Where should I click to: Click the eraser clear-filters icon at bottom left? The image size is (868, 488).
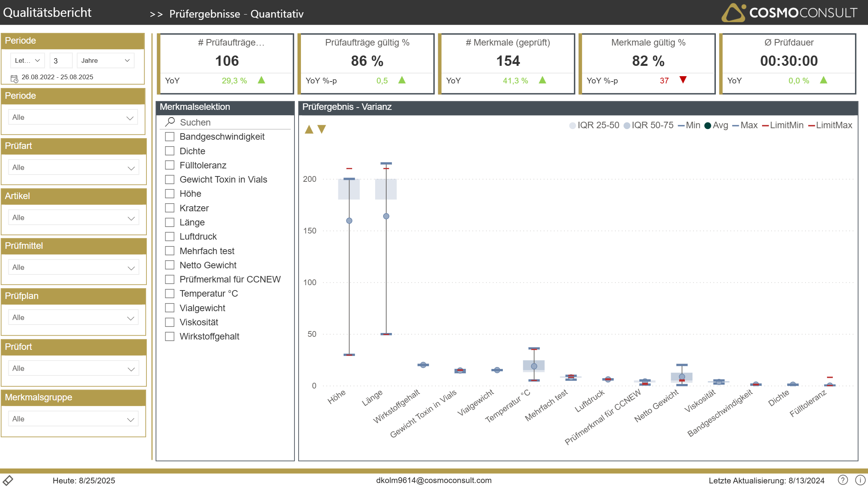point(8,480)
